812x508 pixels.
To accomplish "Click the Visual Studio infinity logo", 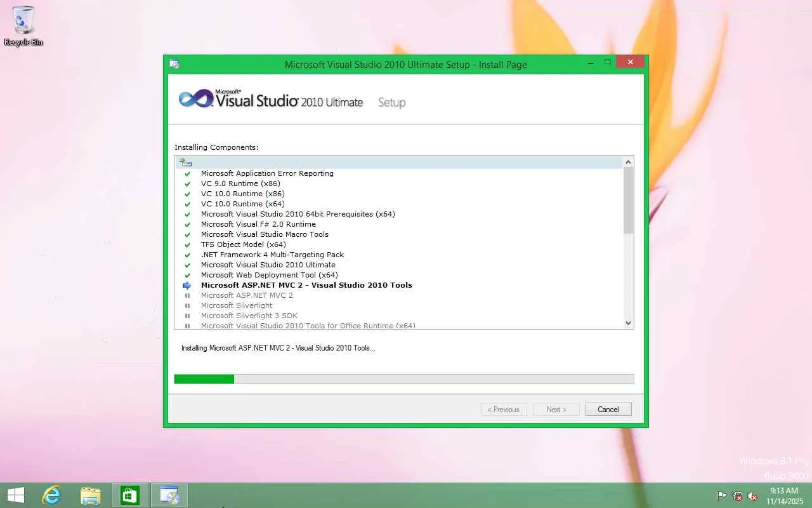I will coord(195,99).
